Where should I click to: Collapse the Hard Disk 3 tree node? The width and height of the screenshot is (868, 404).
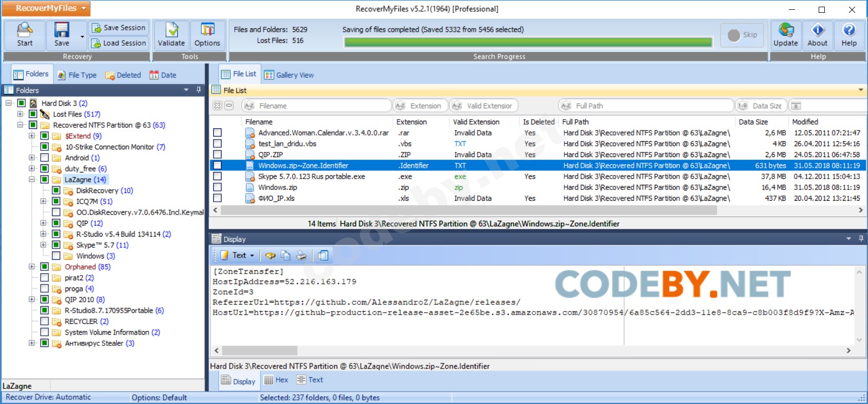coord(8,103)
